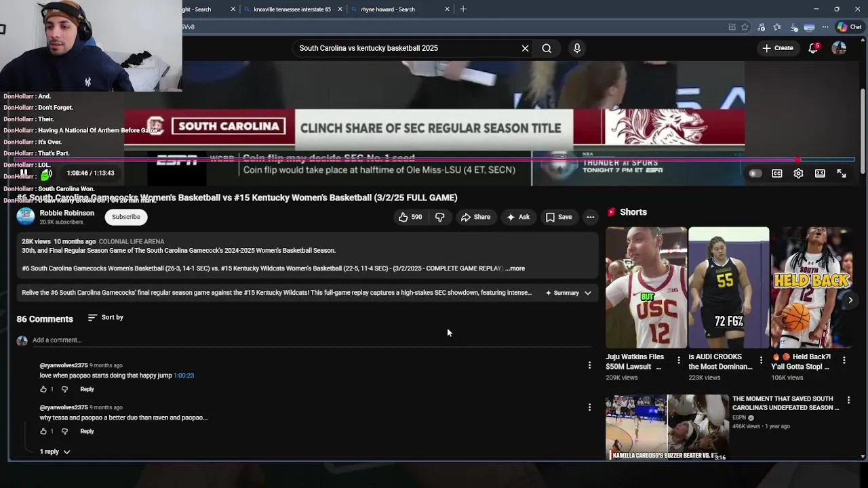This screenshot has height=488, width=868.
Task: Close the rhyne howard search tab
Action: coord(447,9)
